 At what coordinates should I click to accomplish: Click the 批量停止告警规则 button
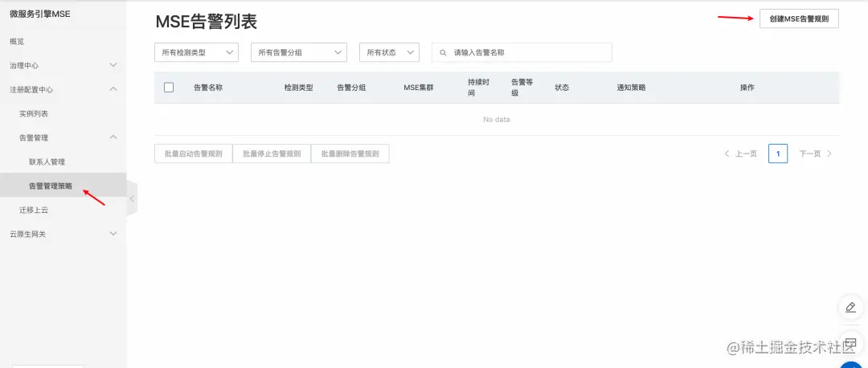[x=272, y=153]
